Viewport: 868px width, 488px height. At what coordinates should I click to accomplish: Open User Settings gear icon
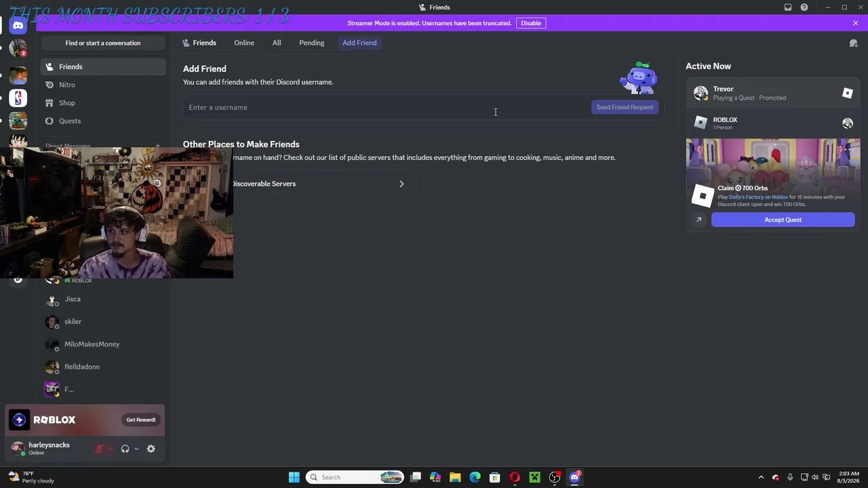pos(151,449)
